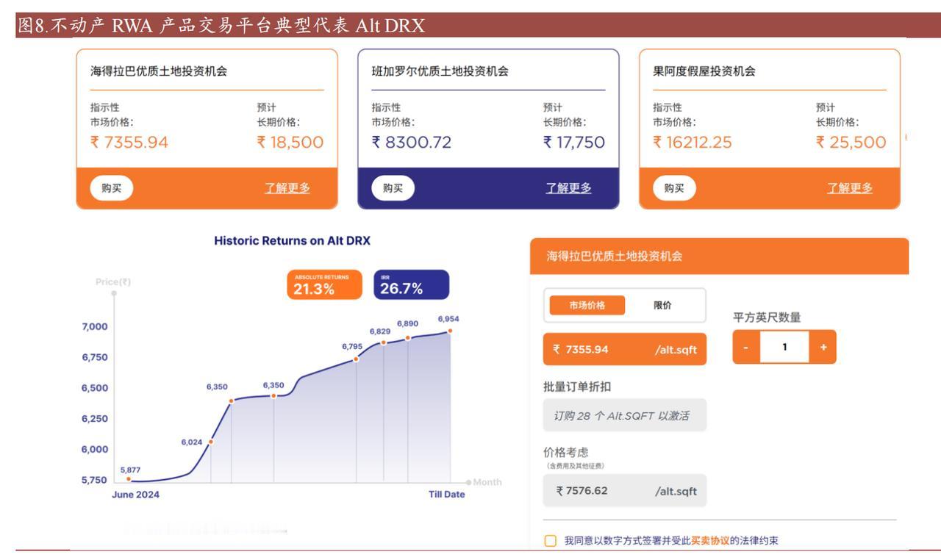Viewport: 941px width, 560px height.
Task: Click the 果阿度假屋投资机会 card title
Action: 704,71
